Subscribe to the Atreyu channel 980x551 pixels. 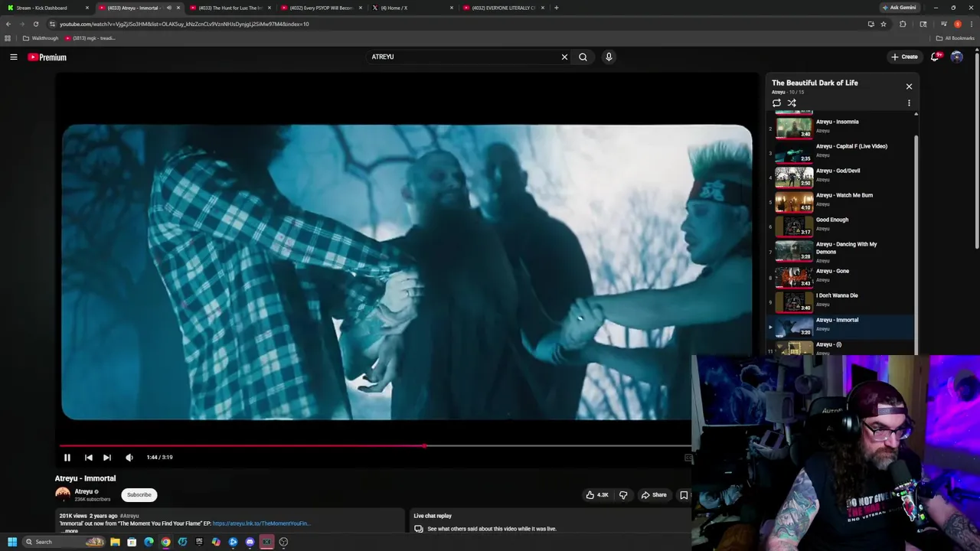click(139, 494)
